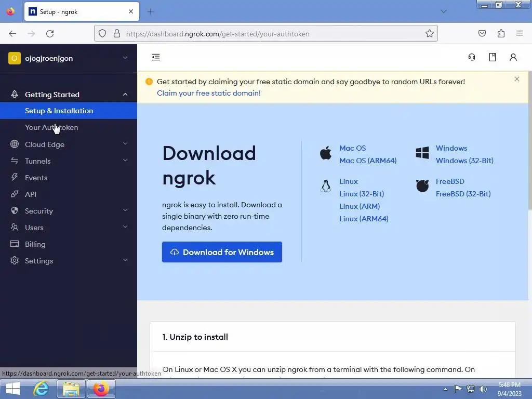
Task: Click the tracking protection shield icon
Action: [x=102, y=33]
